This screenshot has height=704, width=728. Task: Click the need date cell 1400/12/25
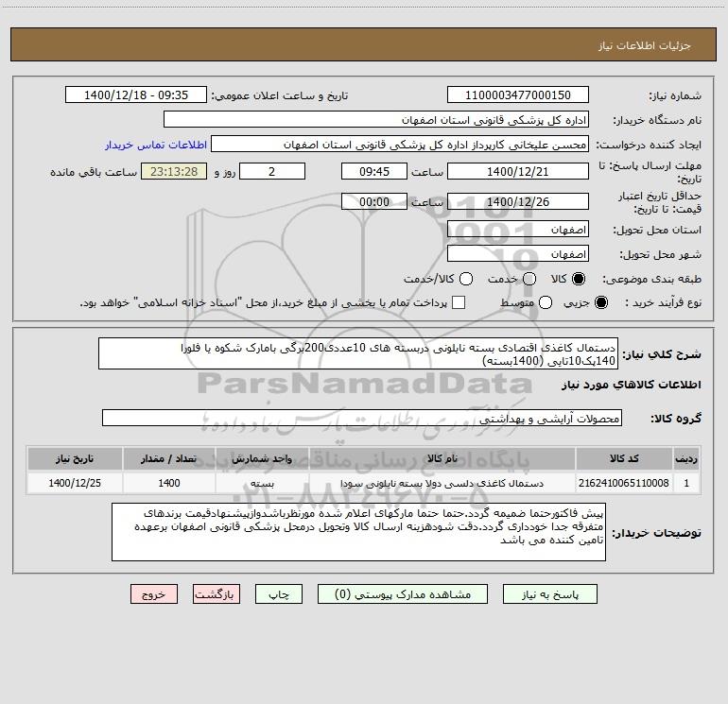(75, 483)
